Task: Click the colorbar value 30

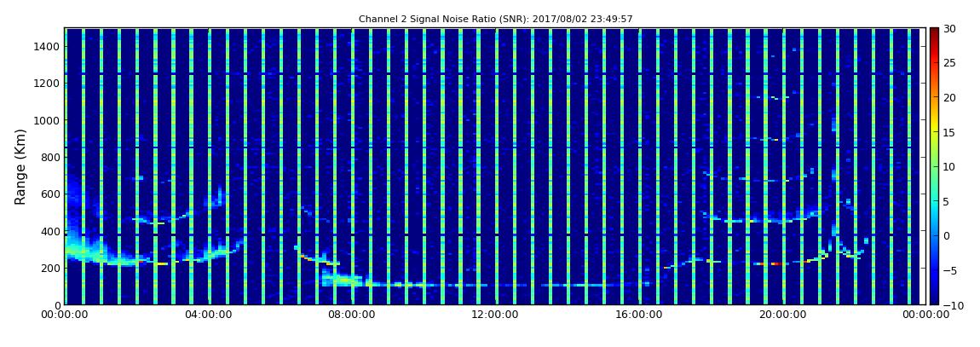Action: [950, 28]
